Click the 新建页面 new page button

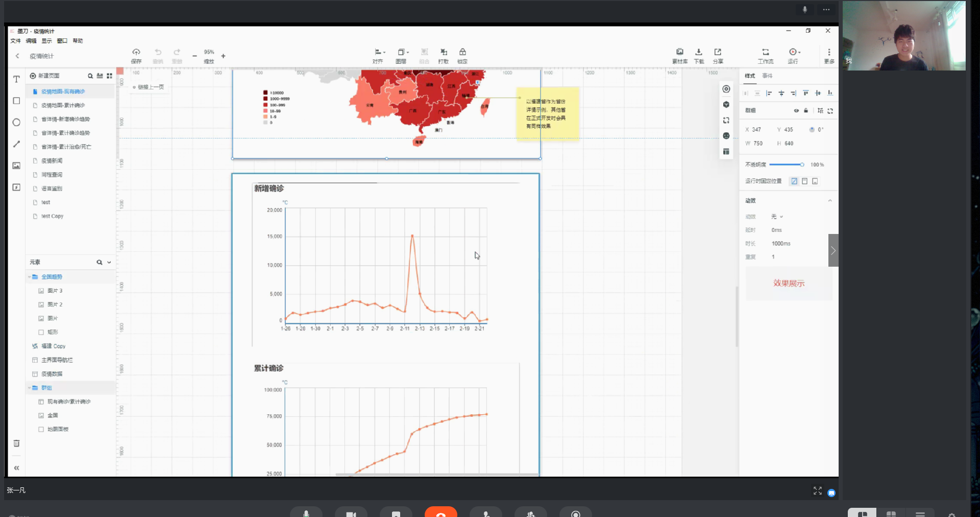[44, 76]
